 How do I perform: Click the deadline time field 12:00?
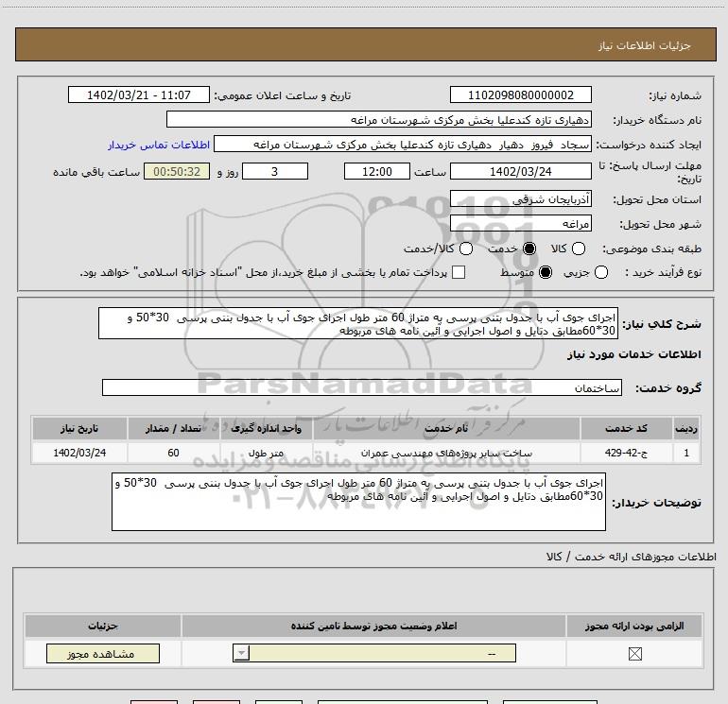[377, 171]
